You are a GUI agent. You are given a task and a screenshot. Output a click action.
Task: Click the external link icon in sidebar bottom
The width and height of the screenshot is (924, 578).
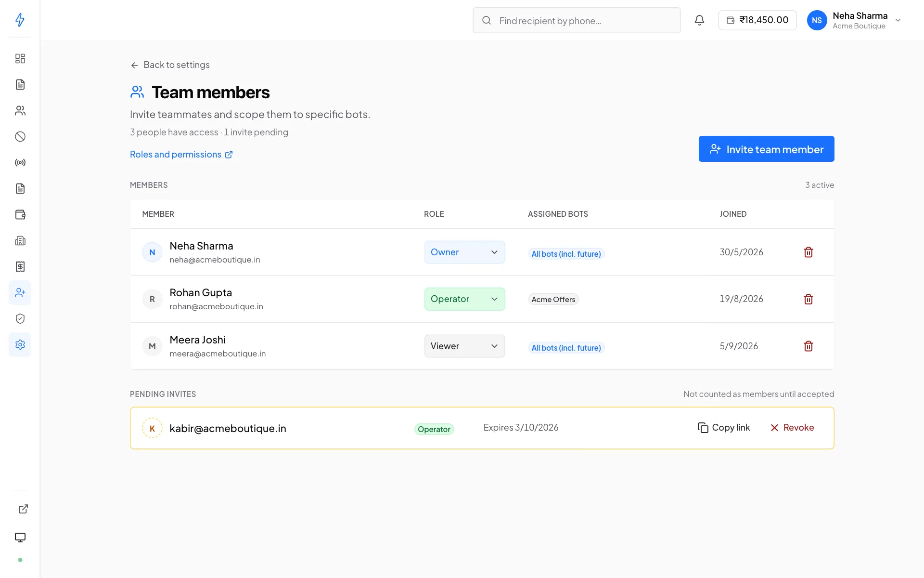(23, 509)
